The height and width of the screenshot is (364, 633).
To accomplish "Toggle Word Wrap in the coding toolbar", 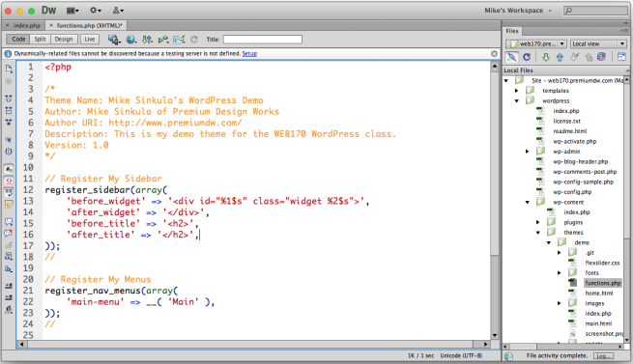I will [9, 192].
